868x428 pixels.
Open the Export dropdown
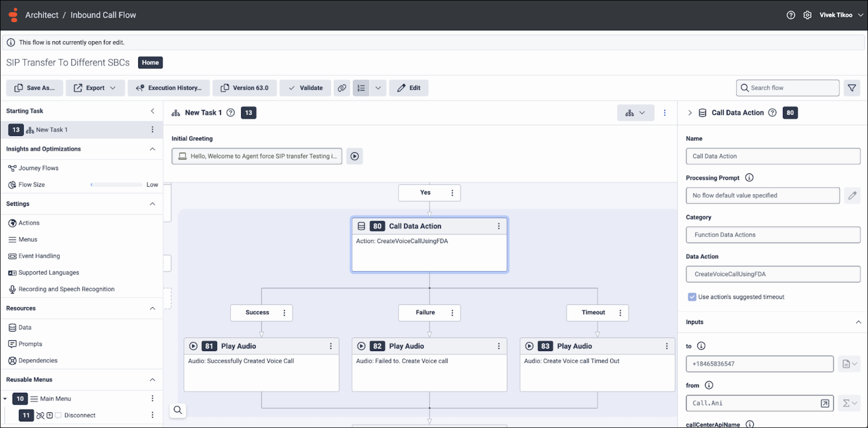click(95, 88)
